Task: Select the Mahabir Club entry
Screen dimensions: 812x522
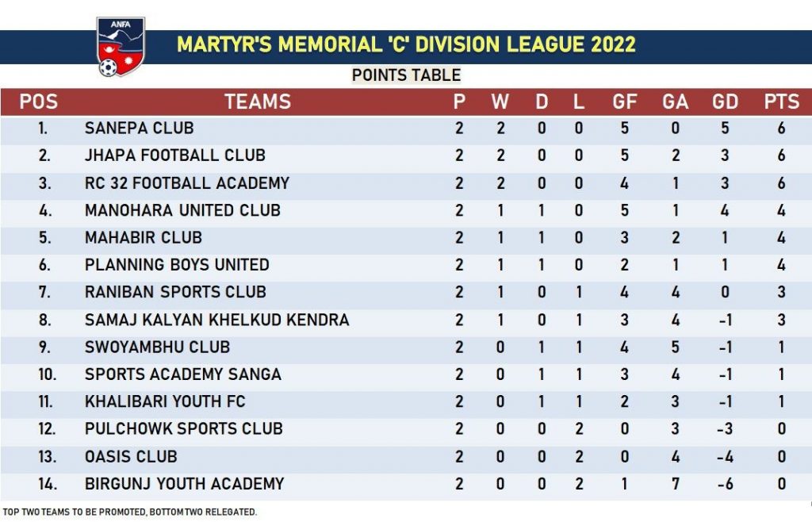Action: (x=144, y=237)
